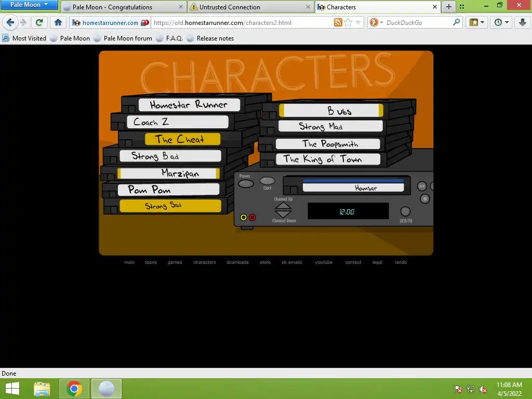This screenshot has height=399, width=532.
Task: Toggle the VCR/TV round button
Action: tap(405, 211)
